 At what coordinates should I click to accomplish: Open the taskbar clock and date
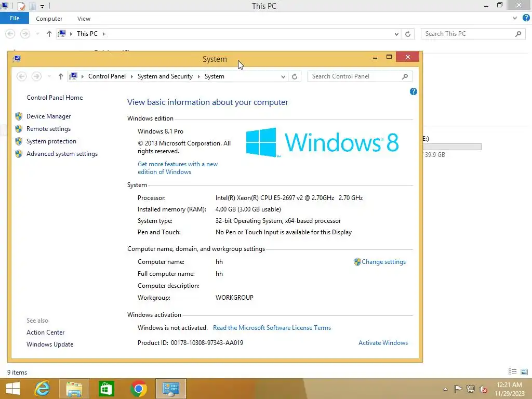coord(509,389)
